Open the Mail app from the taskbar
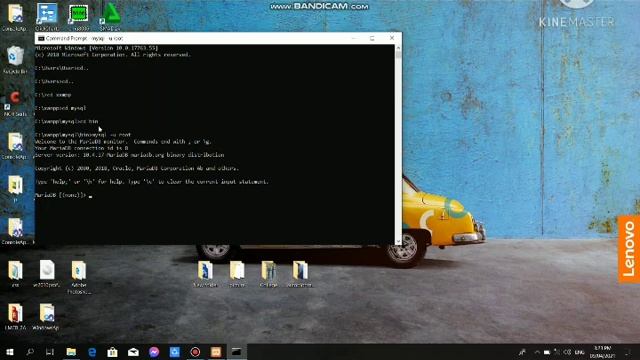The width and height of the screenshot is (640, 360). point(133,352)
